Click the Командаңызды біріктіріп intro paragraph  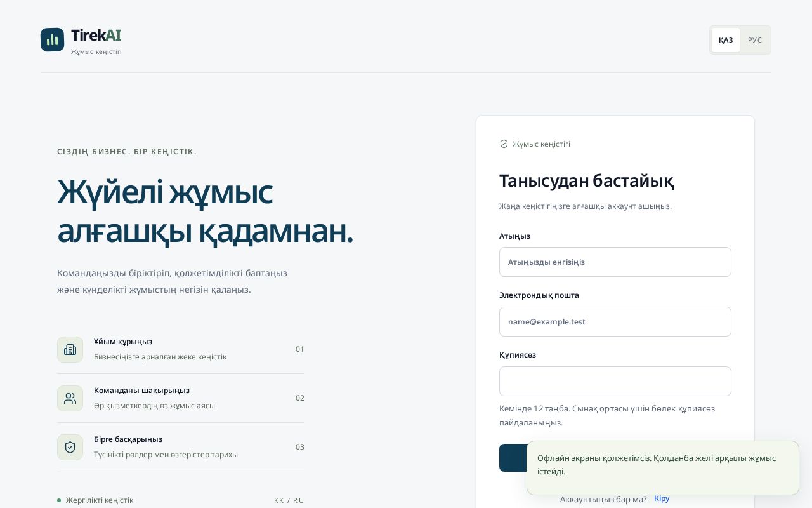click(172, 281)
